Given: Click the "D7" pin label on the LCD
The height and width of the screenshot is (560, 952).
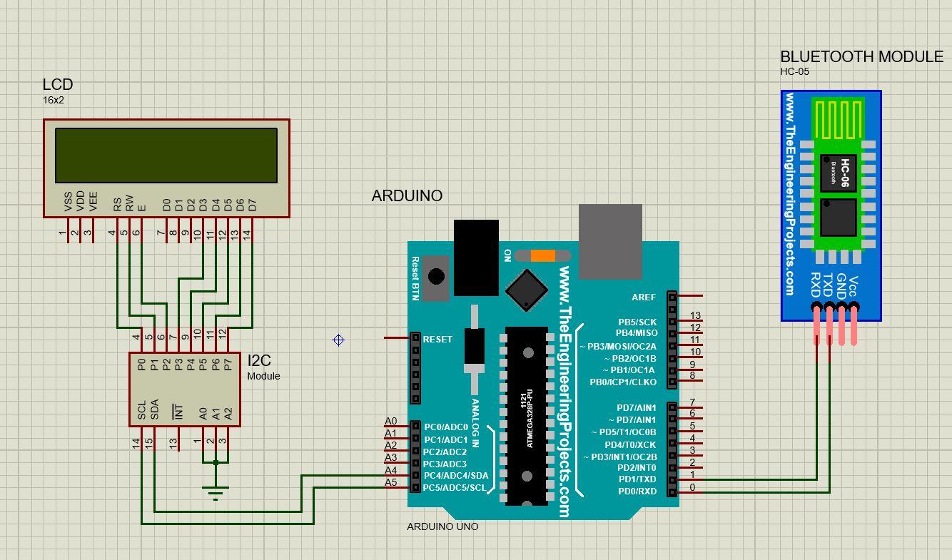Looking at the screenshot, I should 251,205.
